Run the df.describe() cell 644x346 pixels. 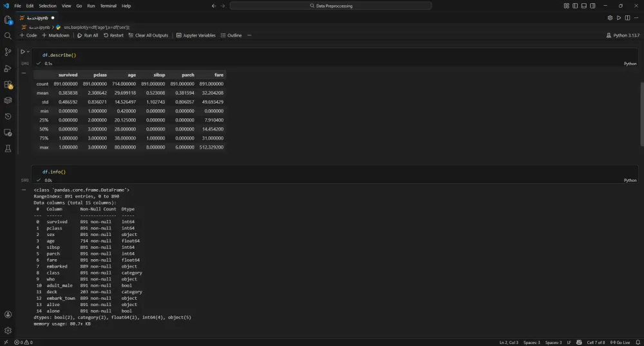tap(23, 51)
